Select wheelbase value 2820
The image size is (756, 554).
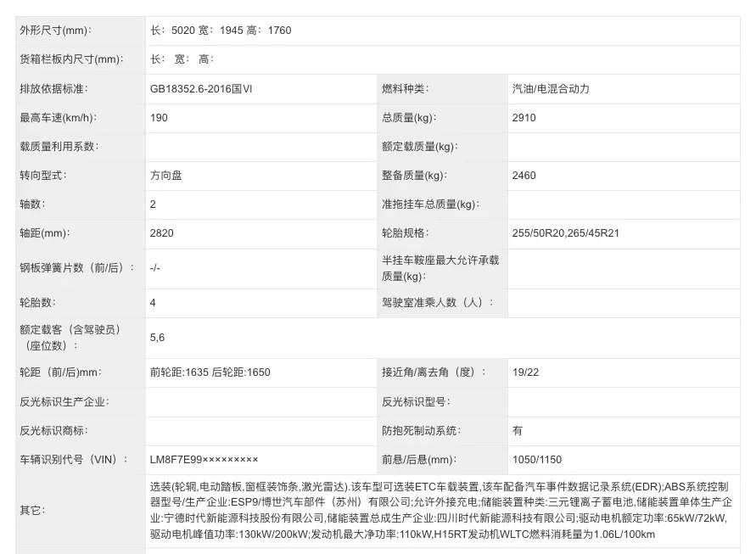click(161, 233)
